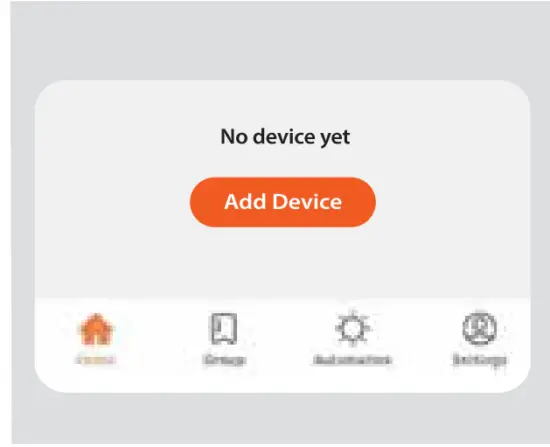Click the "Add Device" text on orange pill
This screenshot has width=550, height=447.
click(283, 202)
